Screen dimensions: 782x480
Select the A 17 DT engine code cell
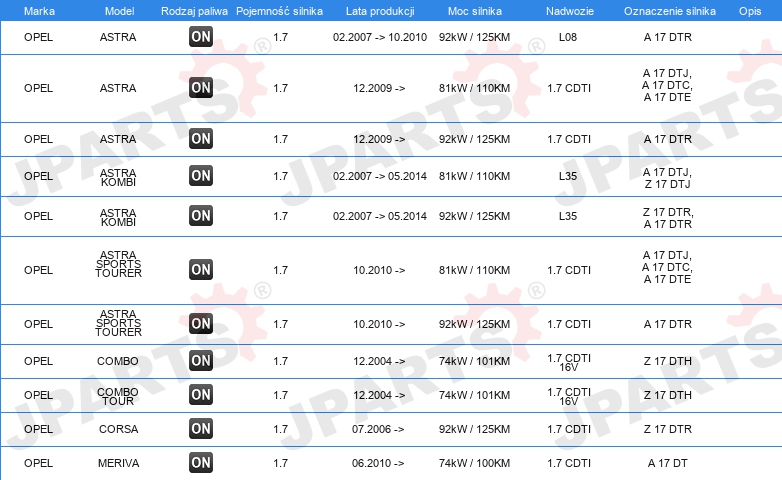(667, 463)
